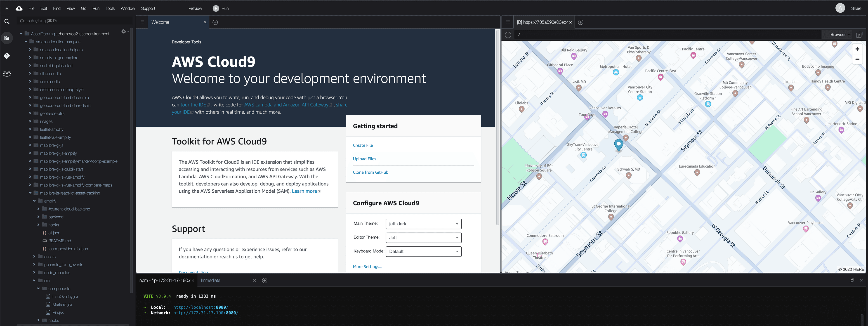This screenshot has height=326, width=868.
Task: Zoom in on the map
Action: coord(857,49)
